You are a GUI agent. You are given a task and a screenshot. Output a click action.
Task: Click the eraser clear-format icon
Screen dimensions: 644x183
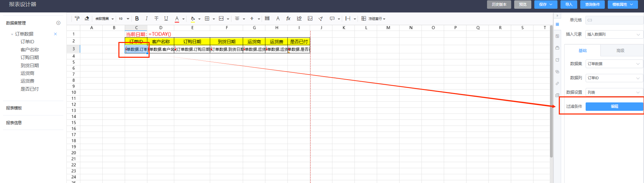[x=87, y=18]
